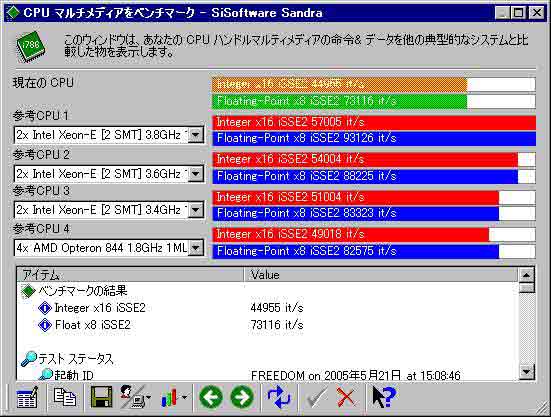Screen dimensions: 551x417
Task: Click the value 44955 it/s in list
Action: (x=277, y=308)
